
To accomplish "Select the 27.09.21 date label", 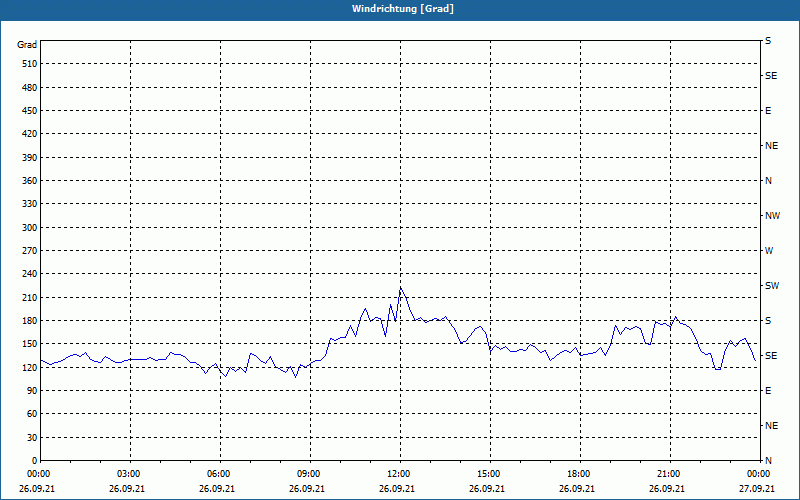I will pos(757,489).
